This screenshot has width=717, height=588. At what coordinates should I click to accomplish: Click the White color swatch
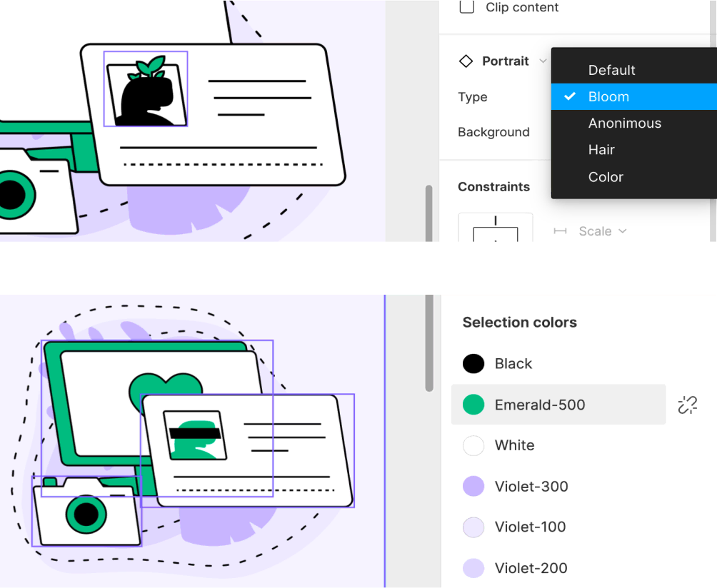coord(473,445)
